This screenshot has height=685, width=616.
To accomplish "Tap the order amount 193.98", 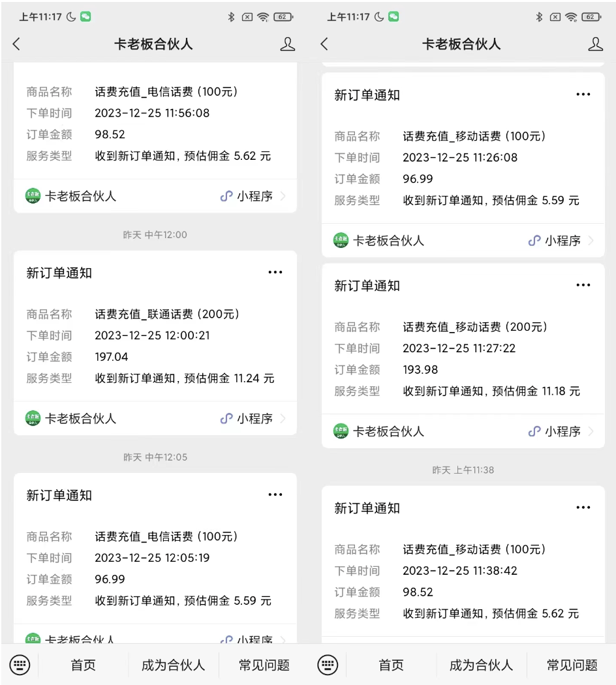I will coord(420,370).
